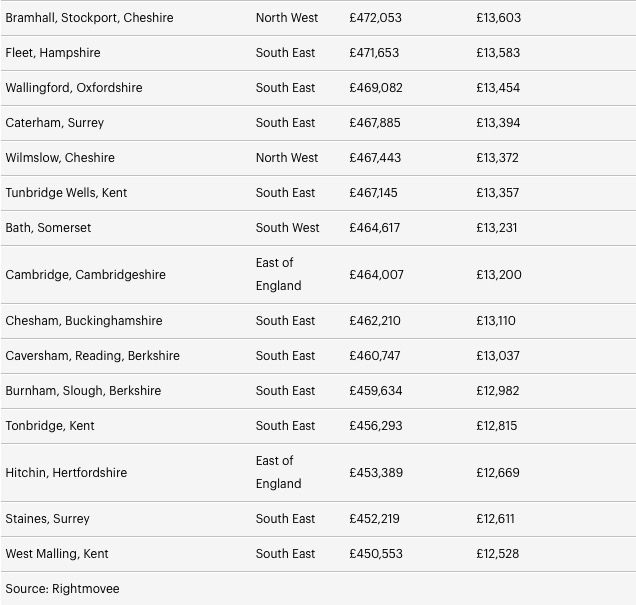Select Bath, Somerset price £464,617

click(x=374, y=227)
